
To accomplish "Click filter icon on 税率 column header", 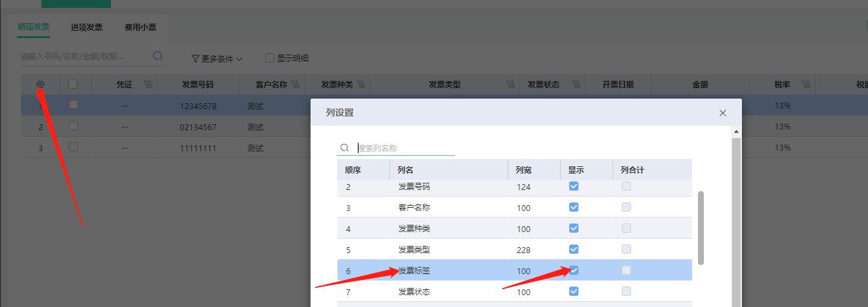I will [806, 85].
